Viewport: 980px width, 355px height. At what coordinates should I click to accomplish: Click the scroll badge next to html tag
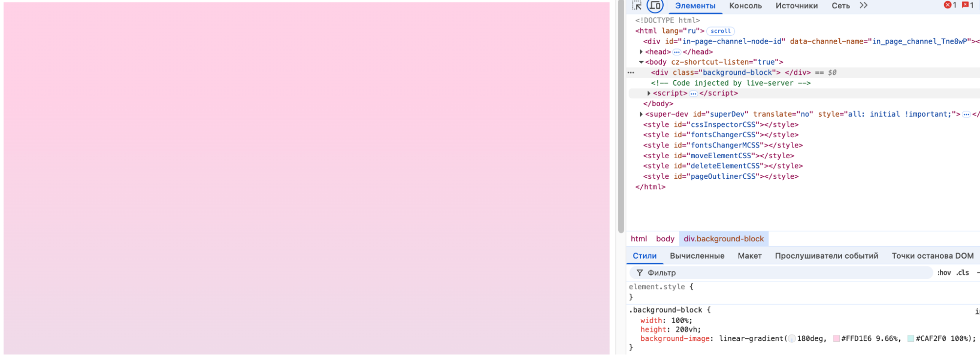[x=720, y=31]
